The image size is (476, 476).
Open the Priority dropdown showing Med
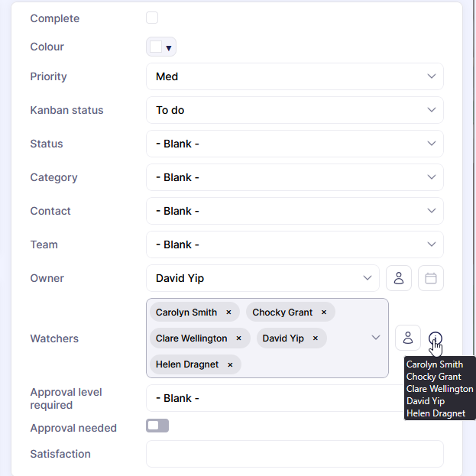294,76
